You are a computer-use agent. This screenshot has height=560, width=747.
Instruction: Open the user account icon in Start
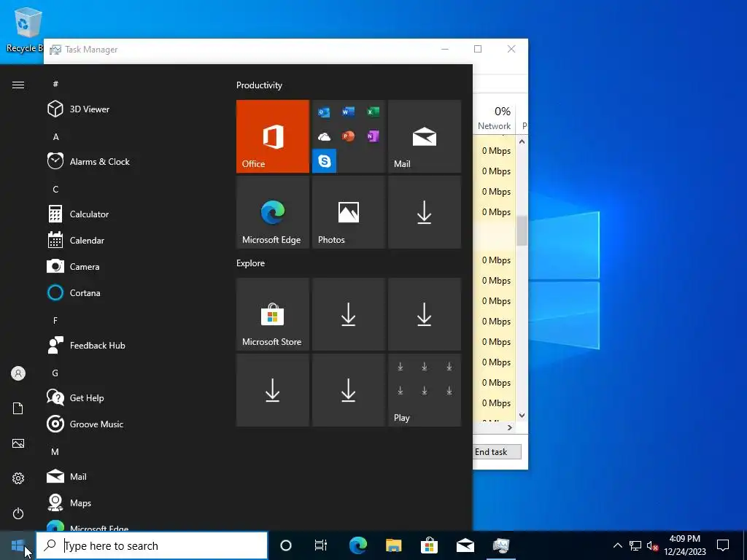tap(18, 373)
